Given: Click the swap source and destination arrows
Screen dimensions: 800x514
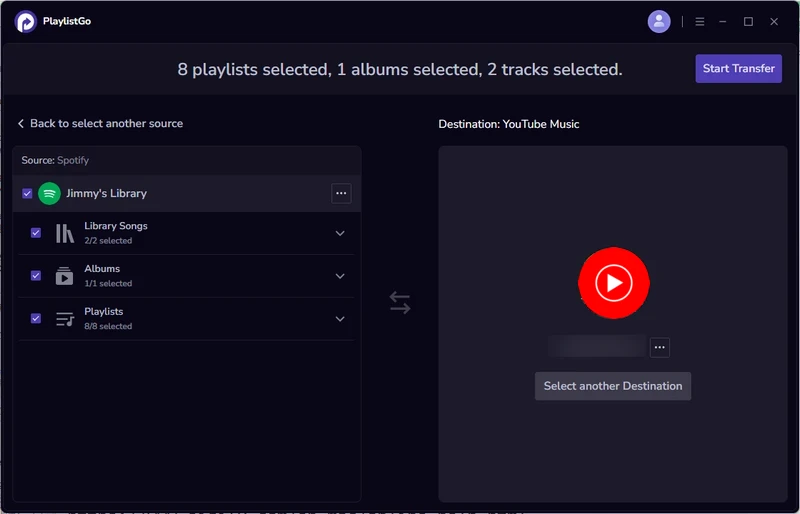Looking at the screenshot, I should [x=399, y=302].
